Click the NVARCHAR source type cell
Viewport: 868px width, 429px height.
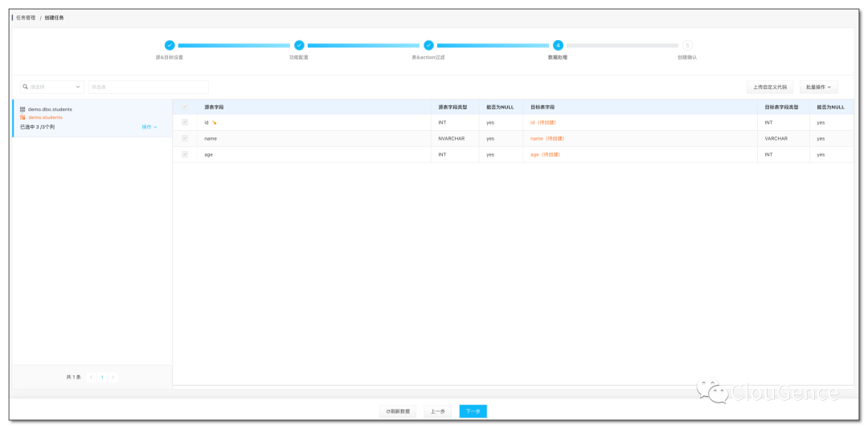tap(451, 138)
